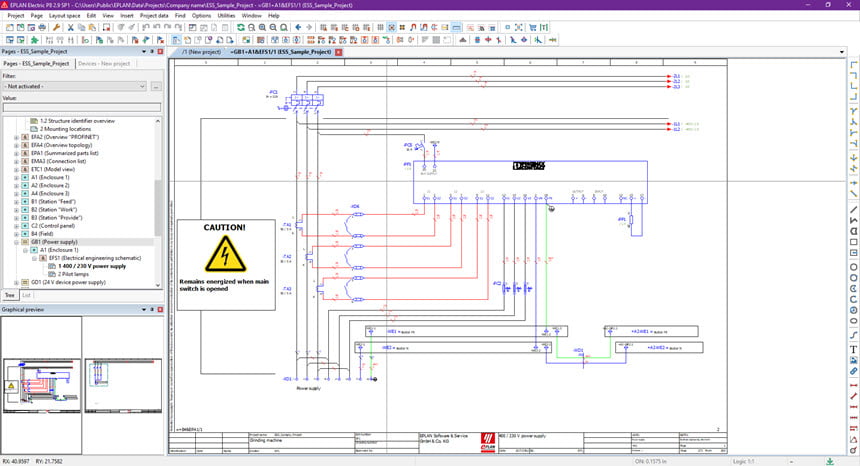
Task: Click the Value input field
Action: click(82, 107)
